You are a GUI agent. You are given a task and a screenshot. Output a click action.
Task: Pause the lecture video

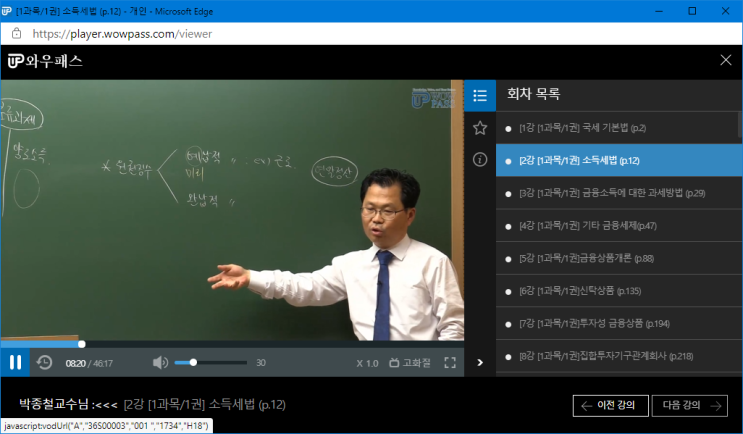(x=15, y=363)
